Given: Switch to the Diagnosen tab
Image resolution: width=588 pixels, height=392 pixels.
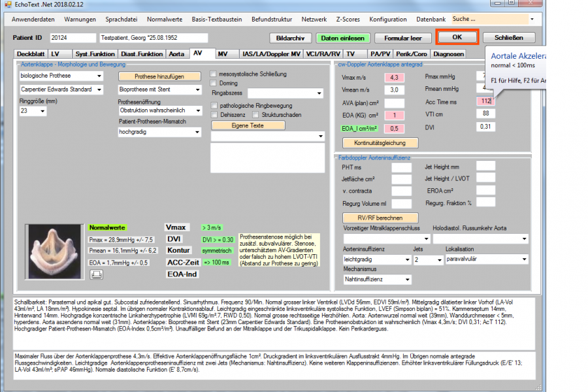Looking at the screenshot, I should coord(448,54).
